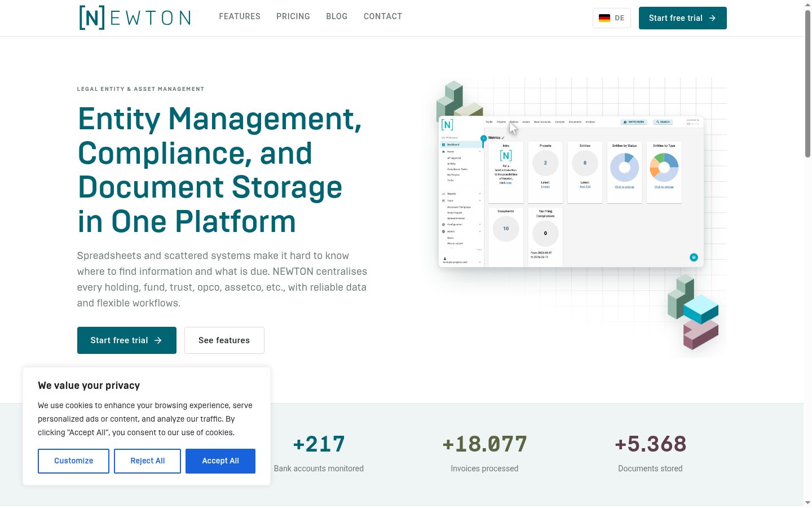Open the dashboard preview image

pyautogui.click(x=571, y=192)
